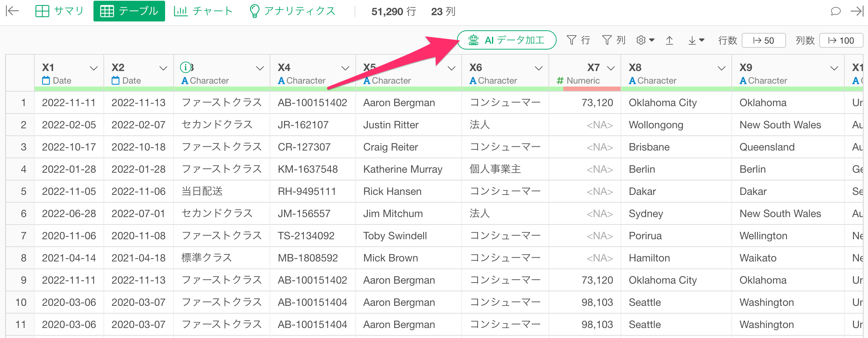Click the サマリ grid icon

click(42, 11)
